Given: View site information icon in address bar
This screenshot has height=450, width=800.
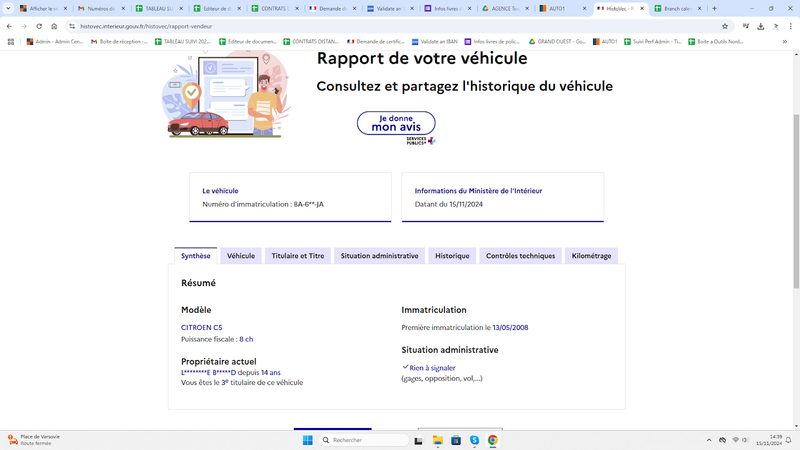Looking at the screenshot, I should point(72,26).
